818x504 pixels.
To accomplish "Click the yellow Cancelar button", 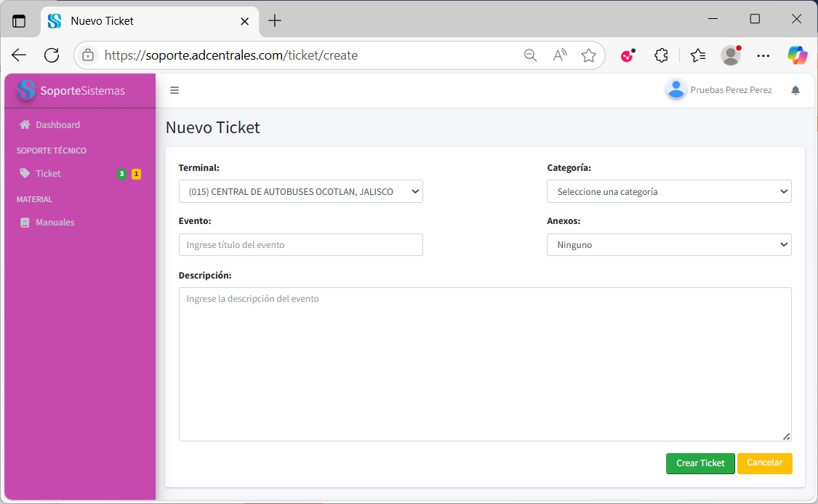I will coord(764,463).
